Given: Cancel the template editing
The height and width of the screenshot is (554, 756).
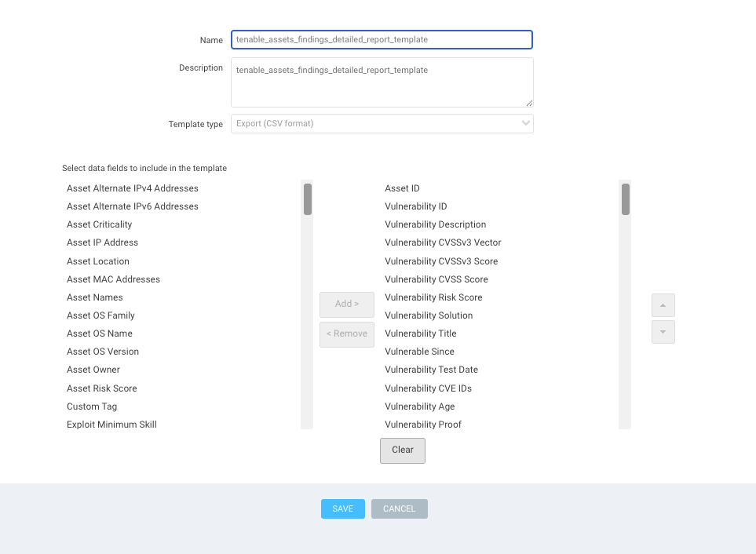Looking at the screenshot, I should 399,508.
